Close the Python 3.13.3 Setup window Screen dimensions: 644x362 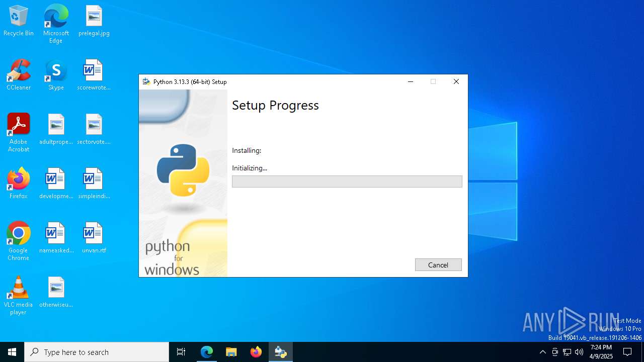[456, 81]
